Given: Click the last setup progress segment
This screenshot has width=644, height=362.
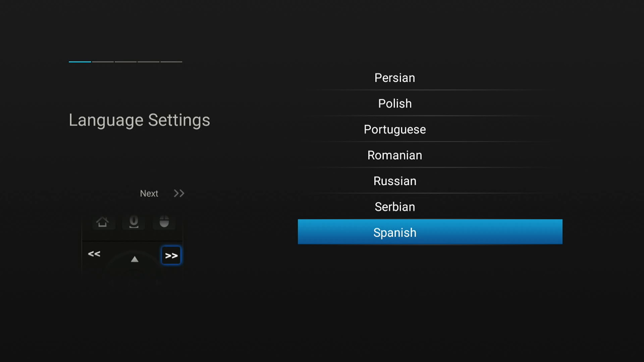Looking at the screenshot, I should (x=171, y=62).
